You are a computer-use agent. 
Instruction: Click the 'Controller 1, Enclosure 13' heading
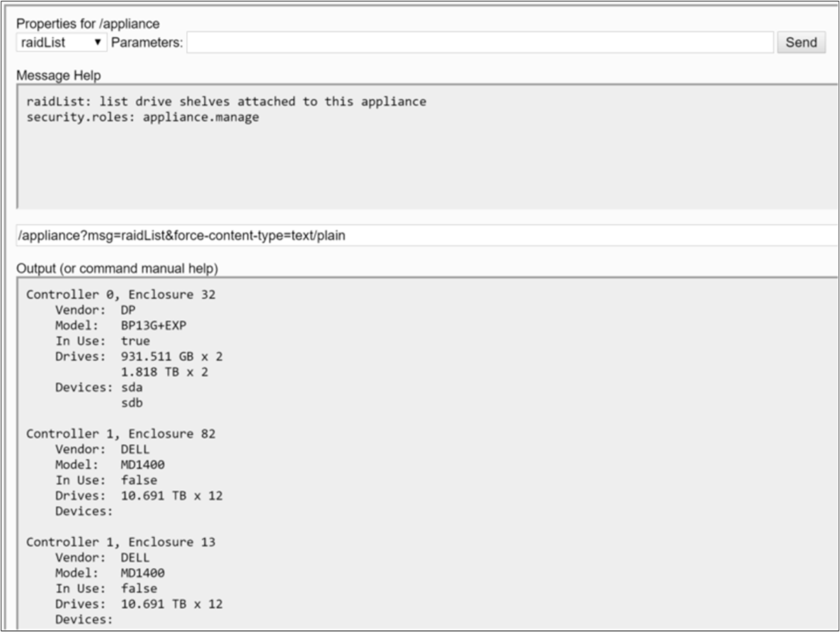[121, 542]
